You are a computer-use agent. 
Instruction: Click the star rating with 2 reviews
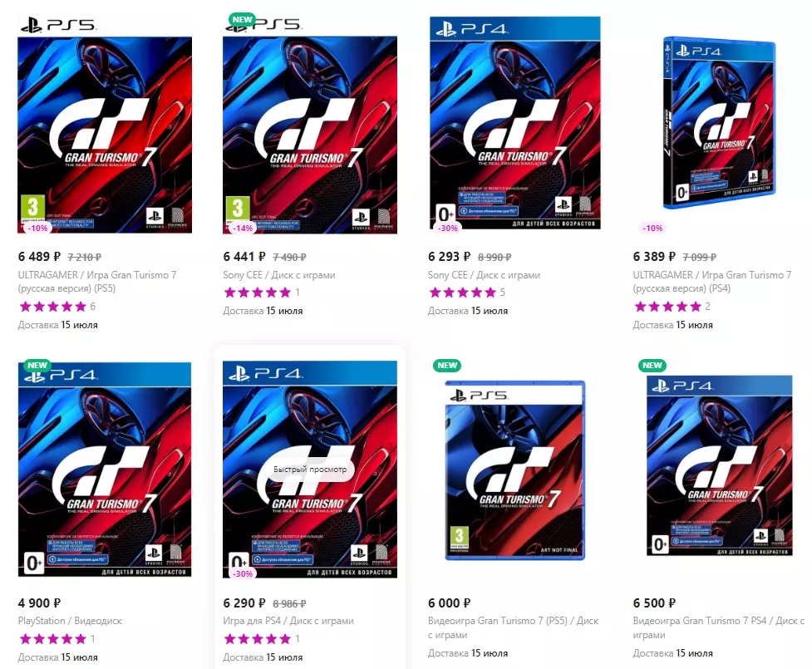672,307
